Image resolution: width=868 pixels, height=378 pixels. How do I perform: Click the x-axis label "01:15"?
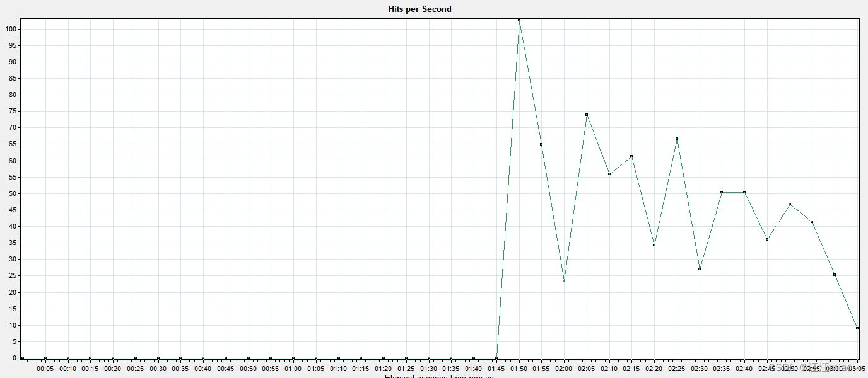point(361,369)
